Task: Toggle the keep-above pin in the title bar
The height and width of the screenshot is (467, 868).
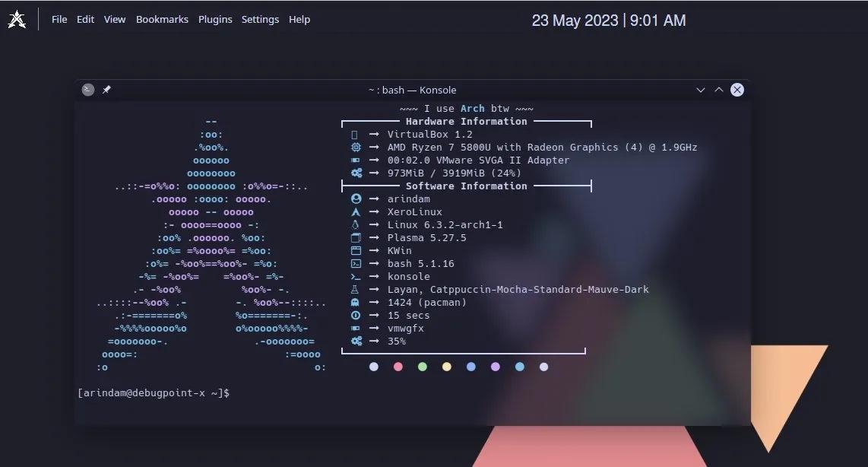Action: 106,89
